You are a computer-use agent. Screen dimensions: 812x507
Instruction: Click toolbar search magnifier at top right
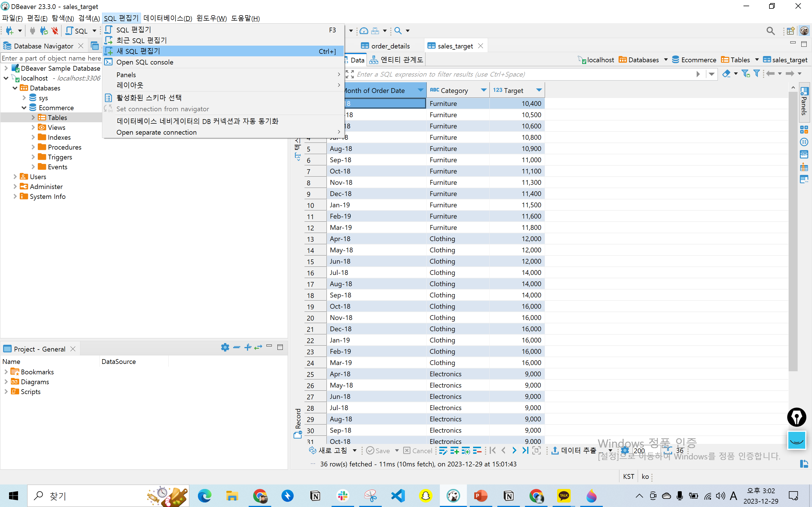tap(770, 31)
